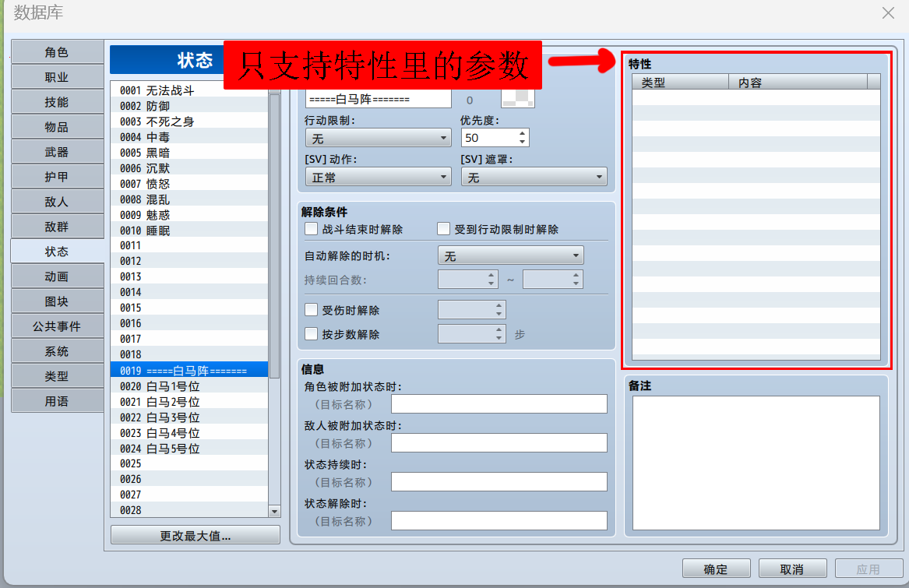
Task: Toggle the 受伤时解除 checkbox
Action: [312, 310]
